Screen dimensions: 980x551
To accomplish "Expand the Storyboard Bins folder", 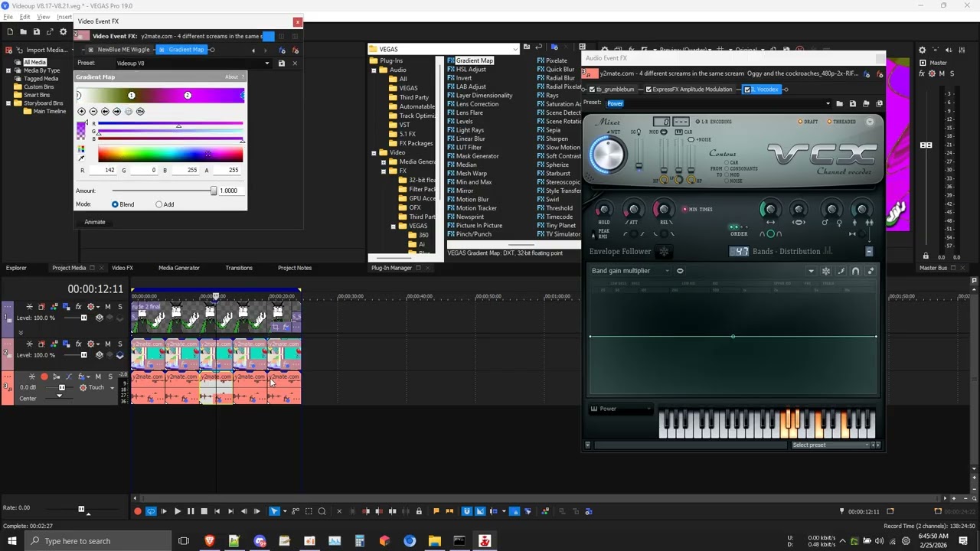I will point(8,103).
